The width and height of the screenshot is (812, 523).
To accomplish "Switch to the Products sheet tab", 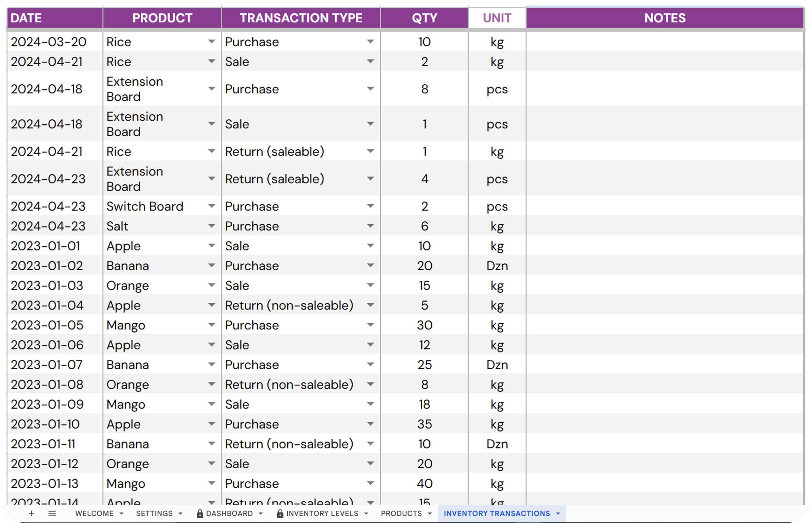I will click(401, 514).
